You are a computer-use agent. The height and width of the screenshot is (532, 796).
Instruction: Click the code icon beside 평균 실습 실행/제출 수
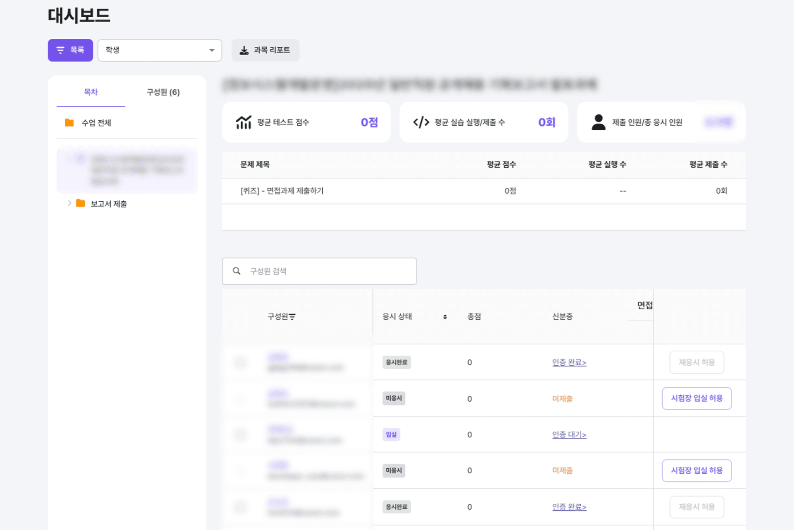[x=421, y=122]
